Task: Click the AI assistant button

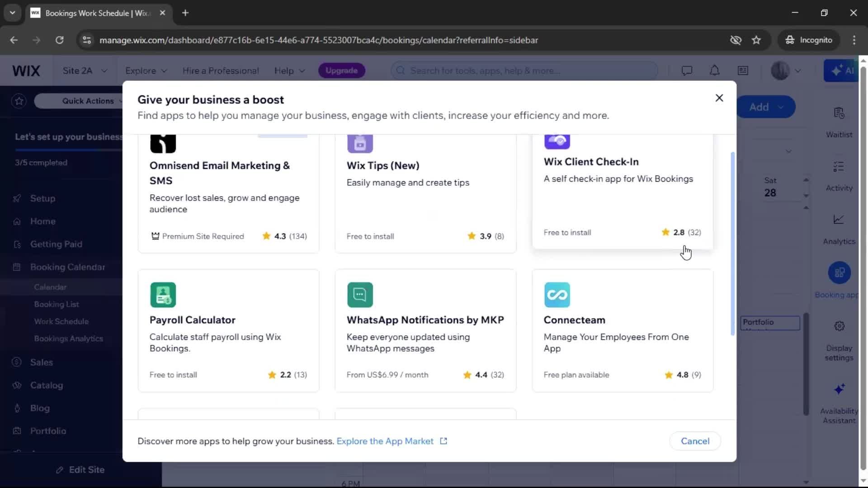Action: [841, 70]
